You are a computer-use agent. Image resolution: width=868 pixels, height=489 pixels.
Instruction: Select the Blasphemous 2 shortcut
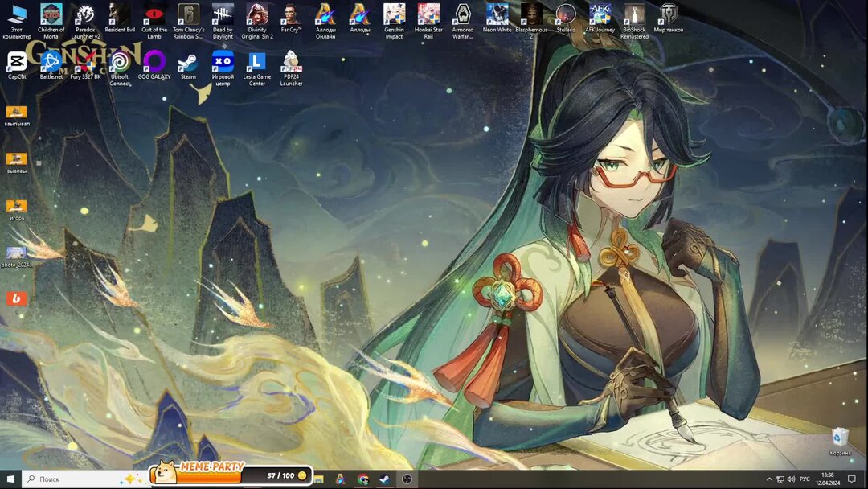coord(531,21)
